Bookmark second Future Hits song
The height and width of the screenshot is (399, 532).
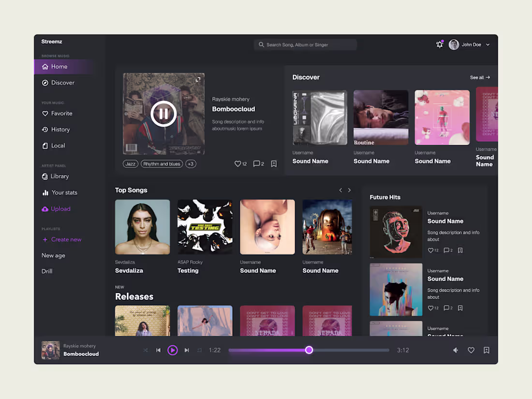coord(460,308)
